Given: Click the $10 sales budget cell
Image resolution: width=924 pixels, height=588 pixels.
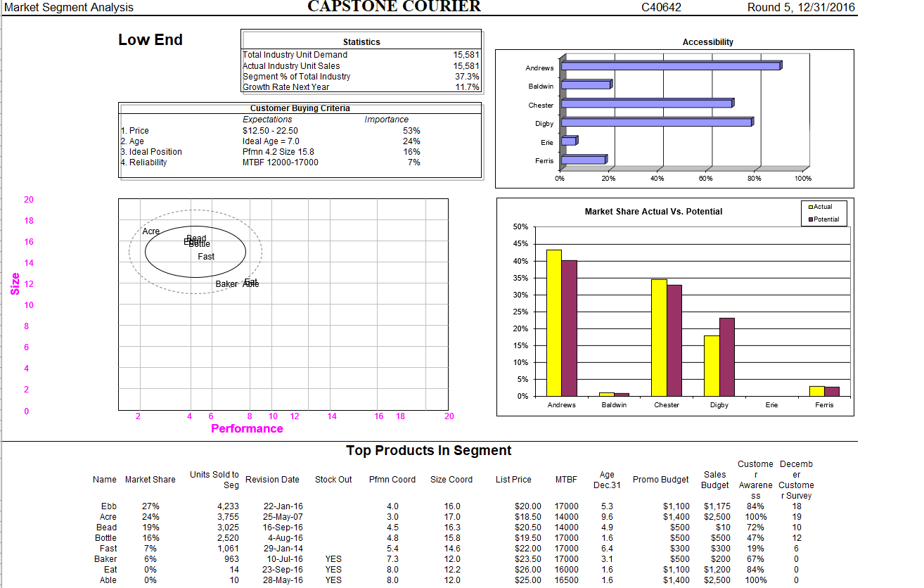Looking at the screenshot, I should [724, 528].
